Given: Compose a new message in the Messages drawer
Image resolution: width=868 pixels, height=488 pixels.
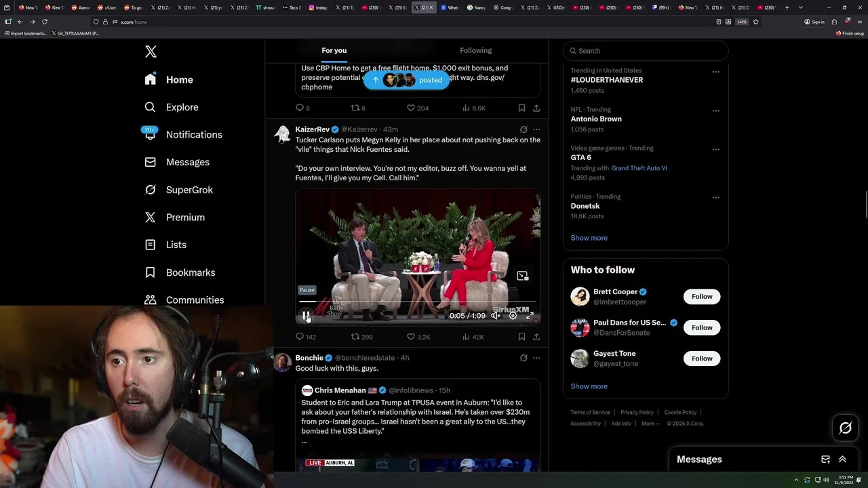Looking at the screenshot, I should click(x=825, y=459).
